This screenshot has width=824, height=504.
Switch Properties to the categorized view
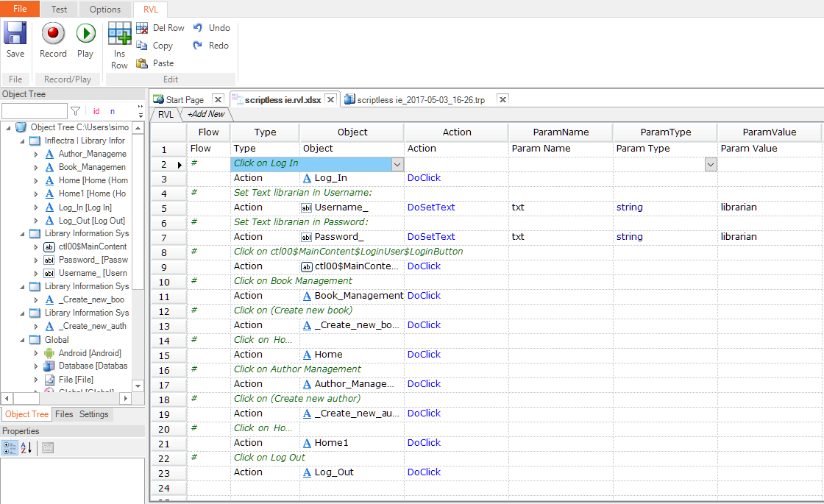10,447
